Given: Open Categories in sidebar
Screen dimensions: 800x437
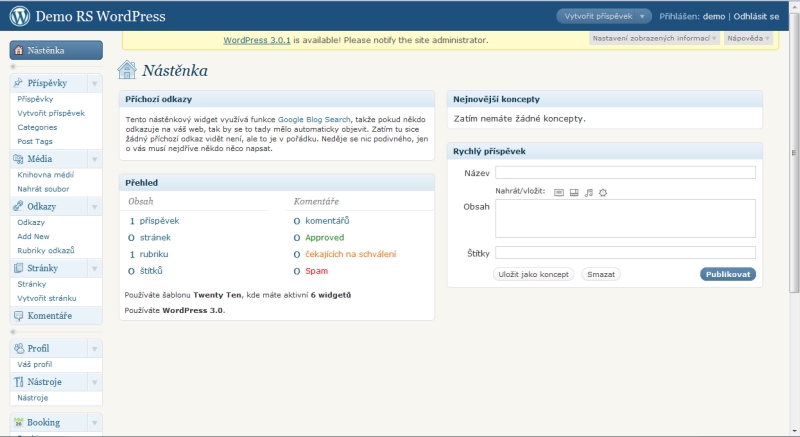Looking at the screenshot, I should (x=37, y=127).
